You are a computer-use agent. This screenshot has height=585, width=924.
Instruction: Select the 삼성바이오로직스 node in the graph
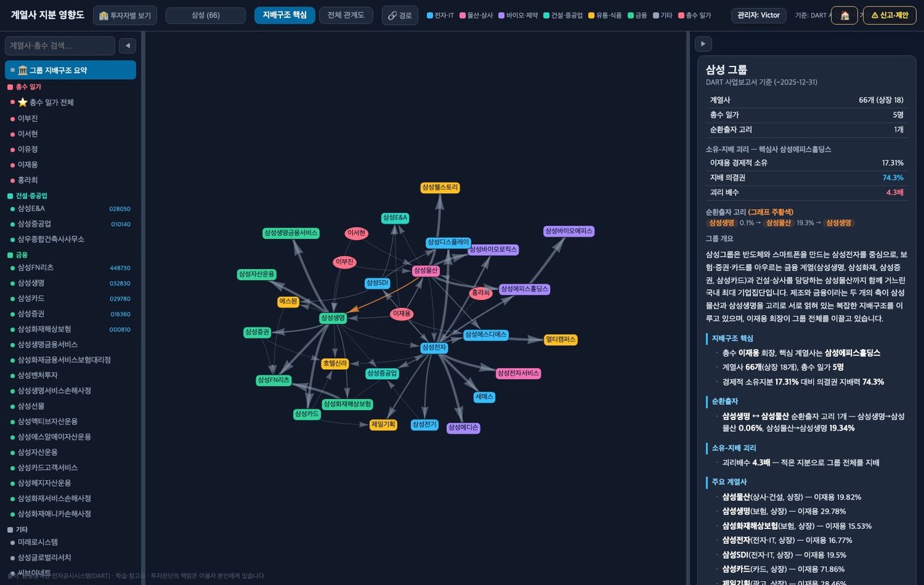pos(493,250)
